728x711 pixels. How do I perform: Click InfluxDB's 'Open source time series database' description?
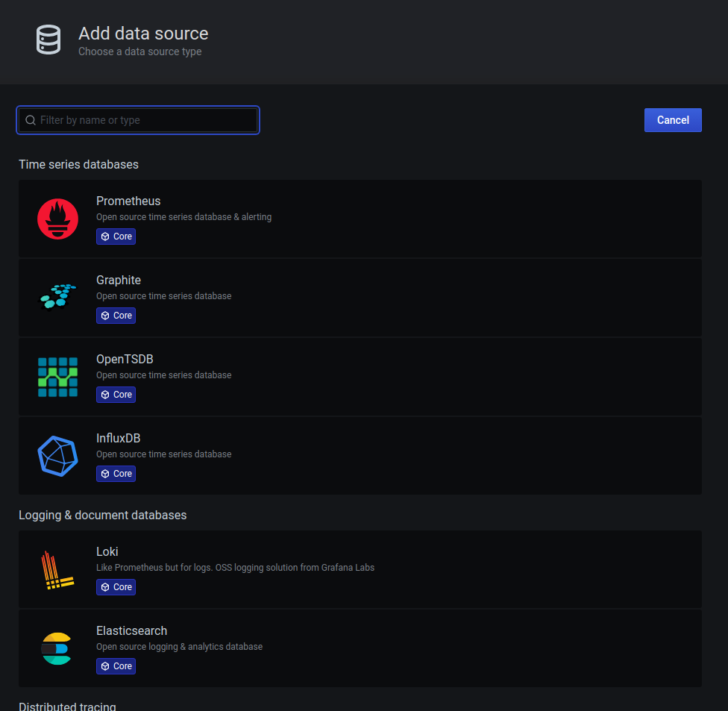pyautogui.click(x=164, y=454)
